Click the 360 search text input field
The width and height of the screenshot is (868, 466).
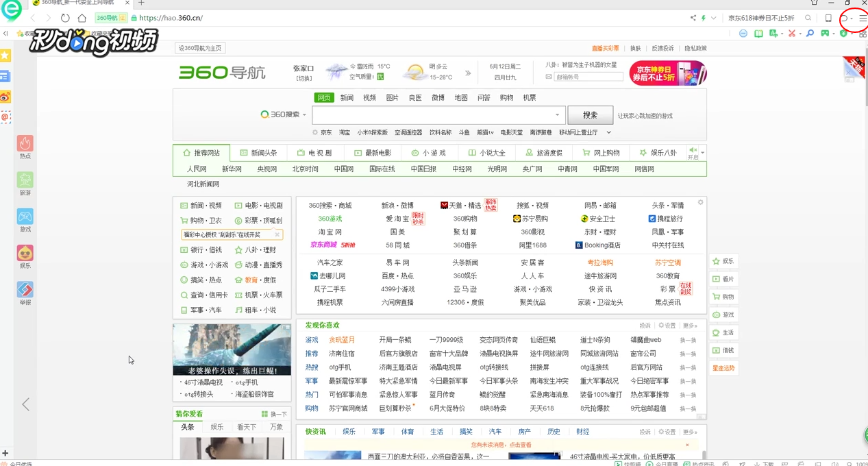click(438, 115)
